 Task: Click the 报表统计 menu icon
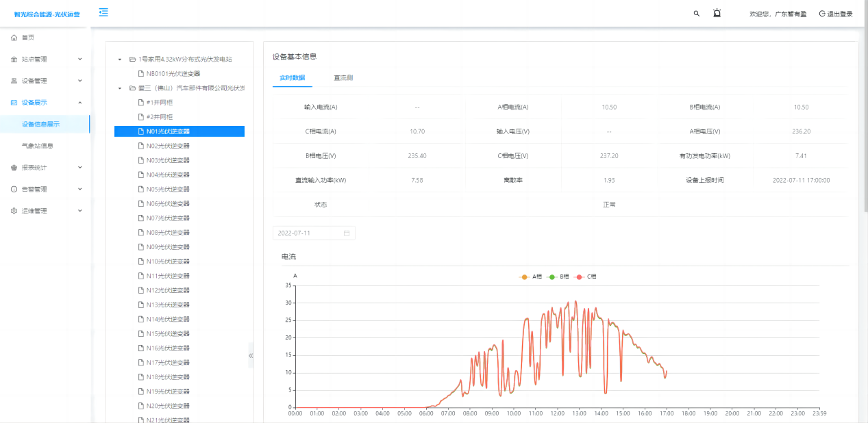click(x=14, y=168)
